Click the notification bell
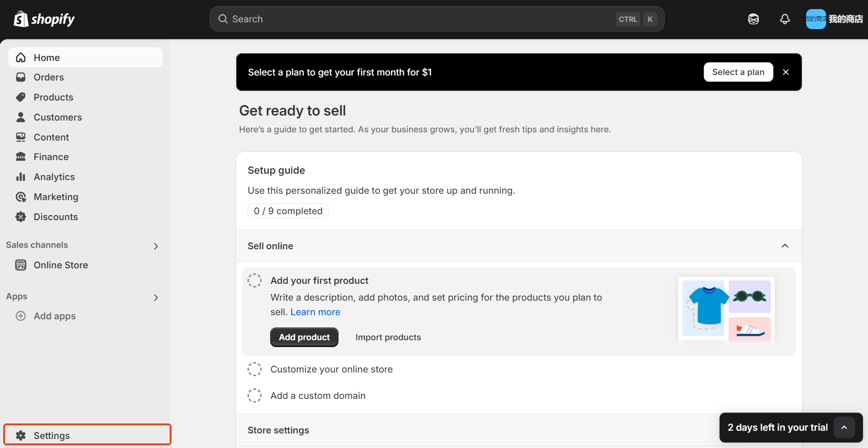The image size is (868, 448). pos(785,19)
